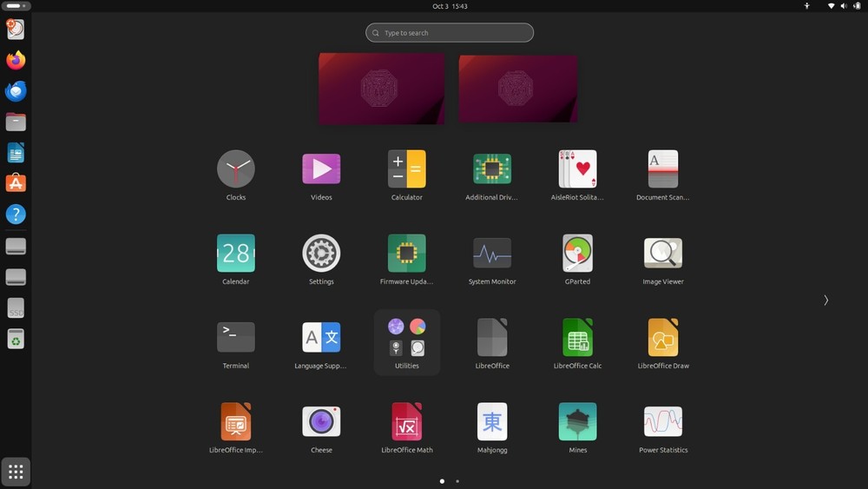The height and width of the screenshot is (489, 868).
Task: Open the accessibility menu in top bar
Action: (x=806, y=6)
